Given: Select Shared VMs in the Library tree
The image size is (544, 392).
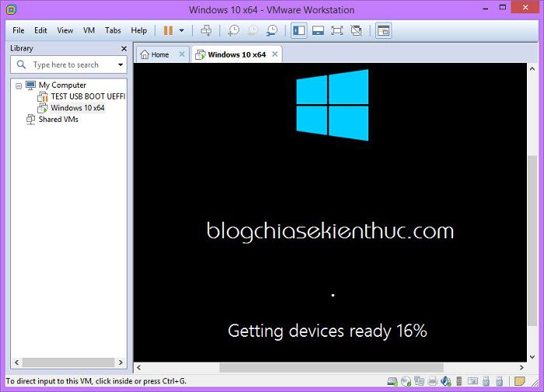Looking at the screenshot, I should point(58,120).
